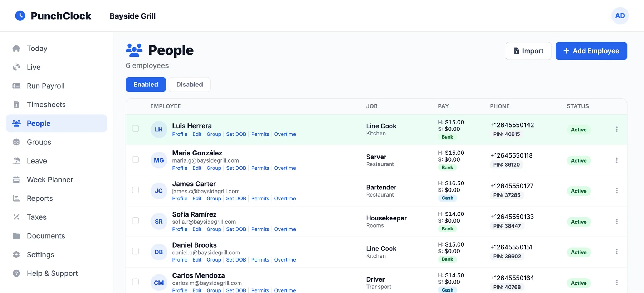The width and height of the screenshot is (644, 293).
Task: Click the PIN: 39602 badge for Daniel Brooks
Action: [x=507, y=256]
